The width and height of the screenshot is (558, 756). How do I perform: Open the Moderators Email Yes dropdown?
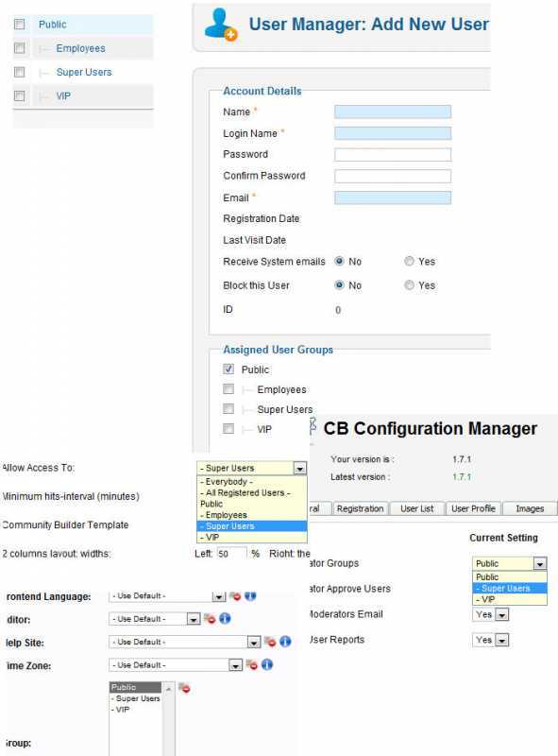coord(491,614)
